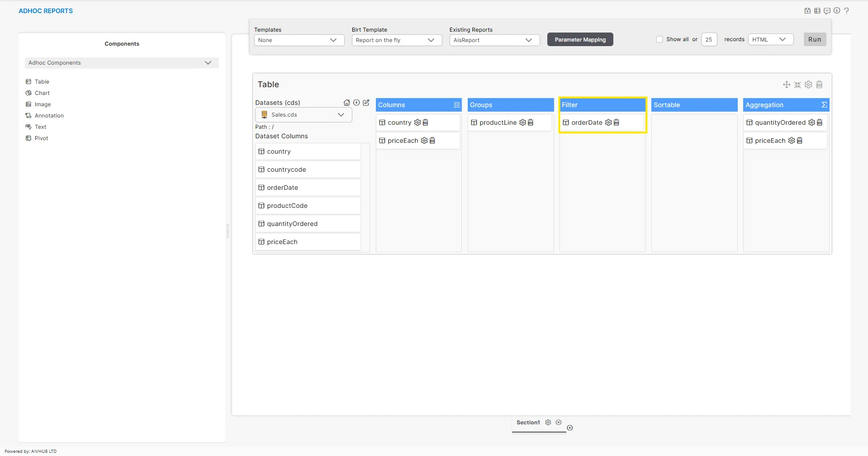Add a new section with the plus icon
This screenshot has width=868, height=456.
coord(570,428)
